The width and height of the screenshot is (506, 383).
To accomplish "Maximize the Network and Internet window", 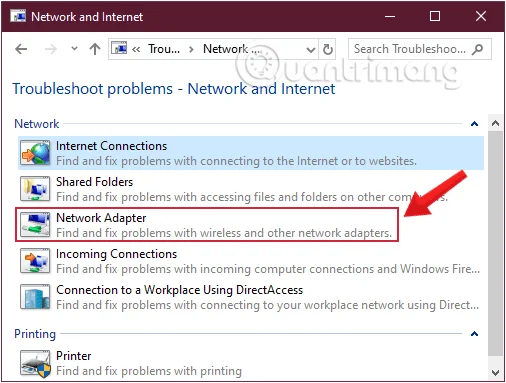I will [x=435, y=16].
